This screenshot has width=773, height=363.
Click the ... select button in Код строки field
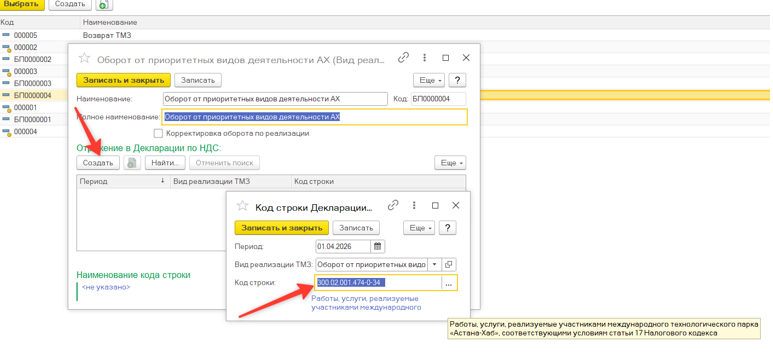pyautogui.click(x=449, y=283)
